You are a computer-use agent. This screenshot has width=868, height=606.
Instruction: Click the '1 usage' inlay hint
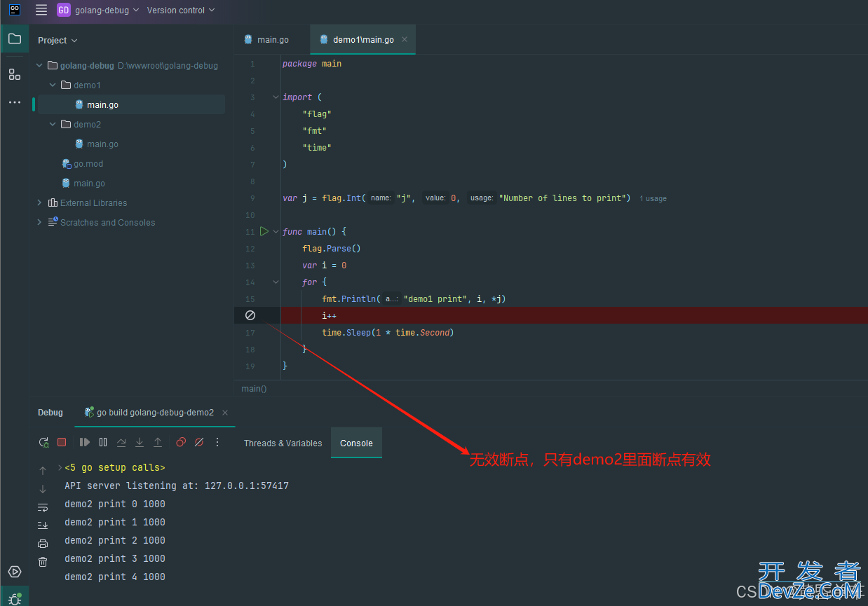pyautogui.click(x=653, y=198)
